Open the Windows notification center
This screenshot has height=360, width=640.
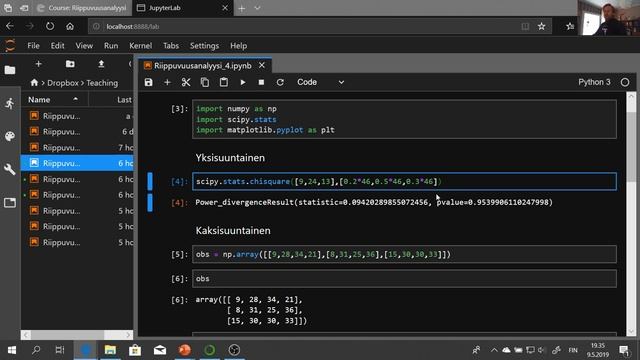coord(624,350)
